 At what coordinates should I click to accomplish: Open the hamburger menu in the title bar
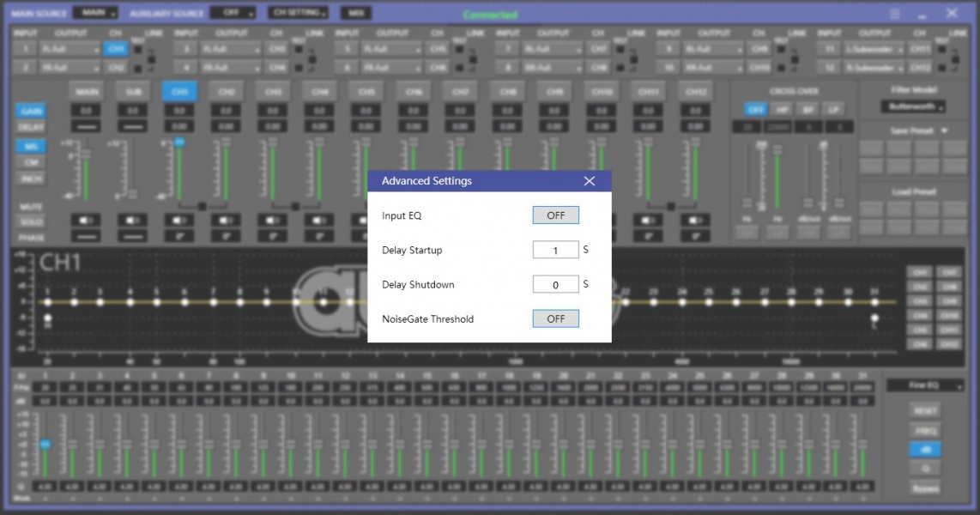(895, 13)
